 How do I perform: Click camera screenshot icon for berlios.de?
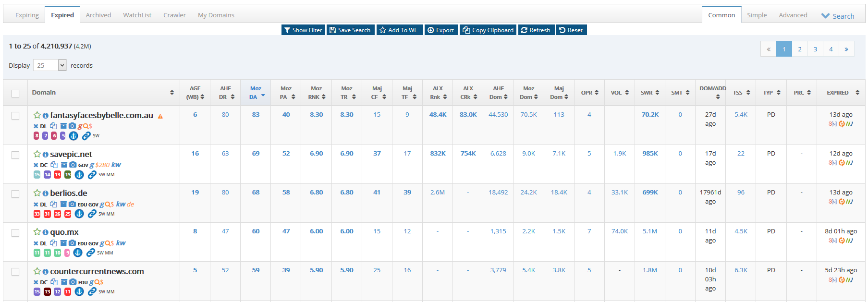(72, 204)
